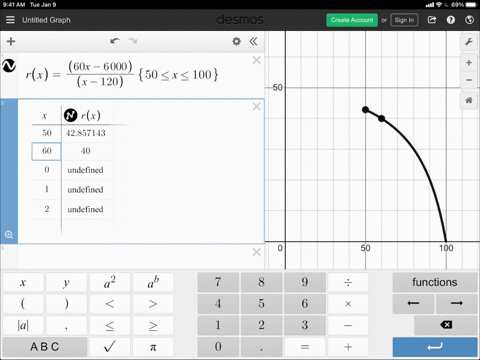This screenshot has width=480, height=360.
Task: Open the share graph icon
Action: 432,20
